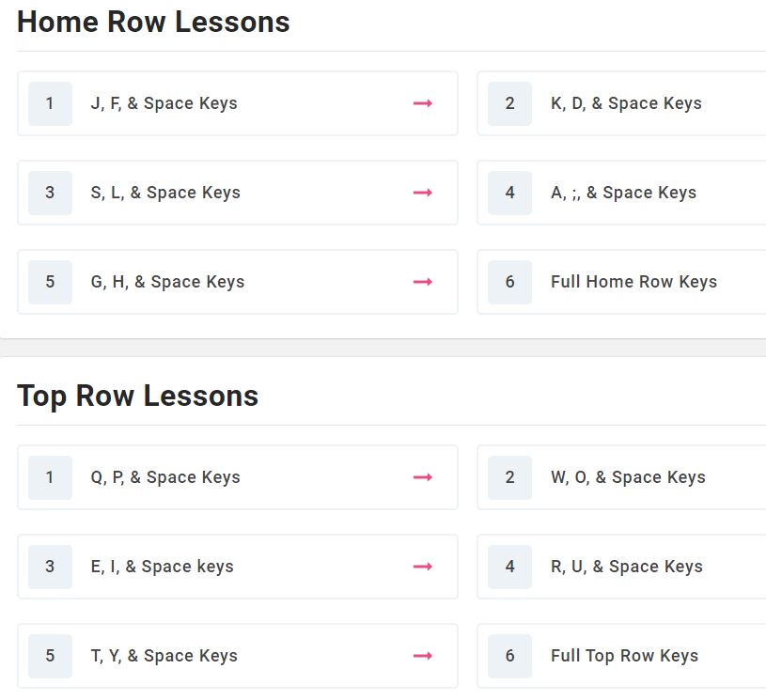Image resolution: width=766 pixels, height=700 pixels.
Task: Click the arrow icon for Q, P, & Space Keys
Action: pos(423,477)
